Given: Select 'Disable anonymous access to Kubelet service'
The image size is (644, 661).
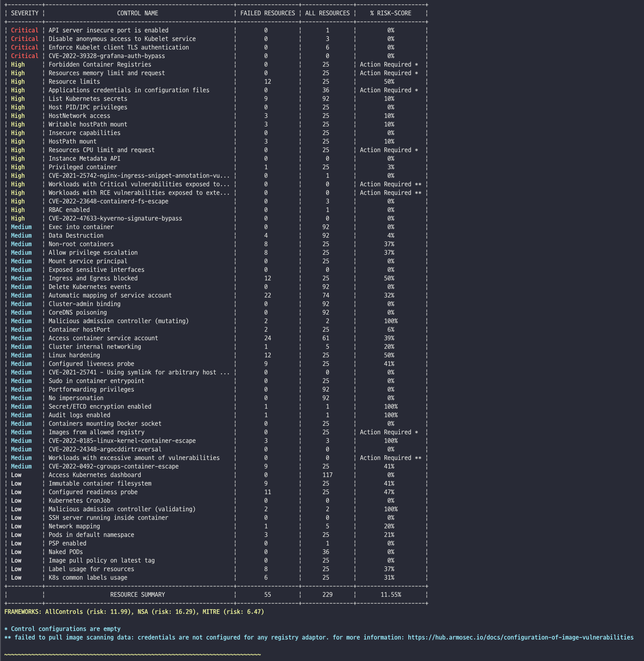Looking at the screenshot, I should pyautogui.click(x=122, y=39).
